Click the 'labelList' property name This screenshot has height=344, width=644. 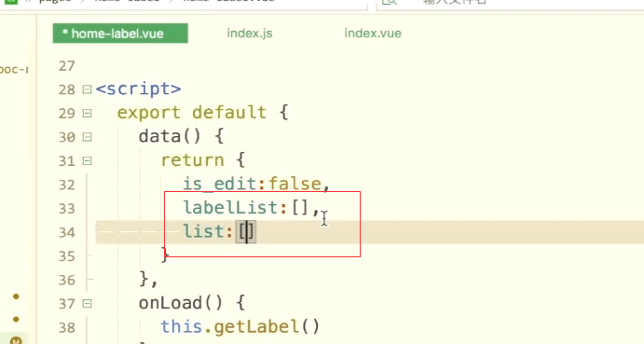click(x=231, y=208)
